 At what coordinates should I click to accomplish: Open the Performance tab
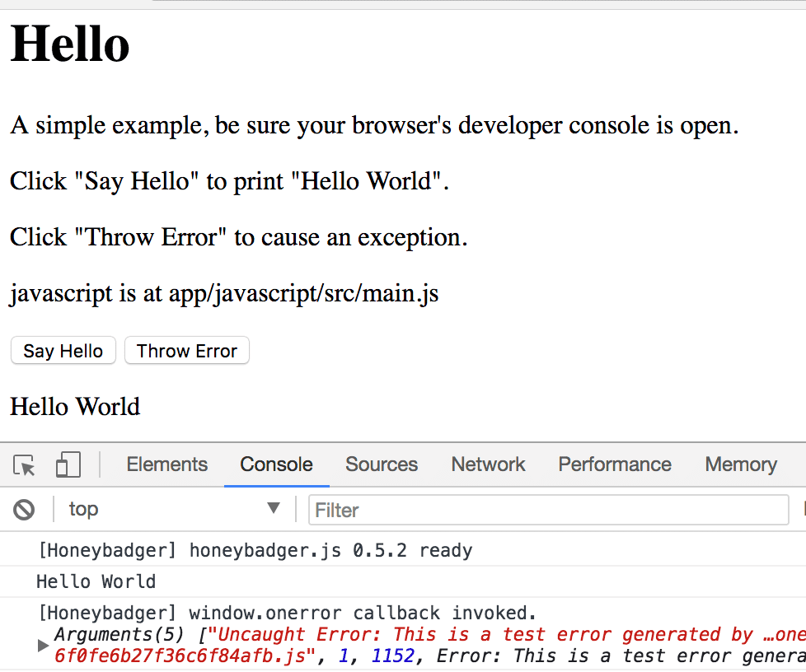click(615, 464)
